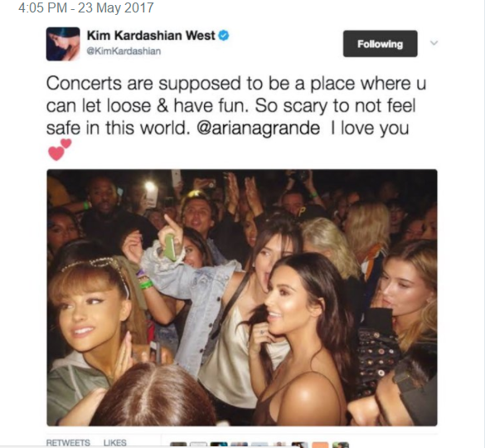Open the Kim Kardashian West display name

click(151, 36)
